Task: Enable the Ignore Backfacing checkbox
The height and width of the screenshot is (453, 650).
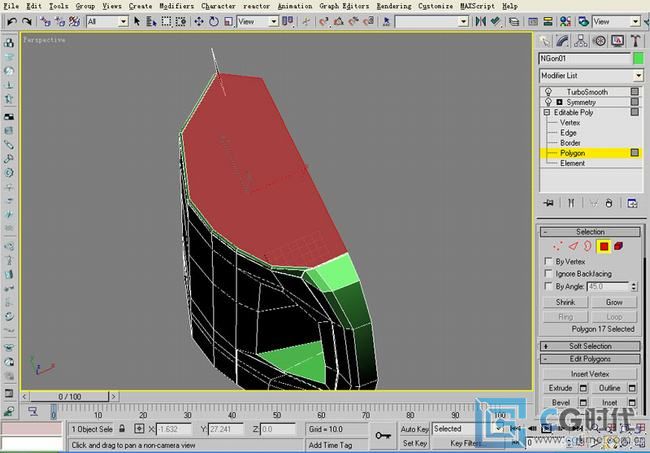Action: (x=548, y=274)
